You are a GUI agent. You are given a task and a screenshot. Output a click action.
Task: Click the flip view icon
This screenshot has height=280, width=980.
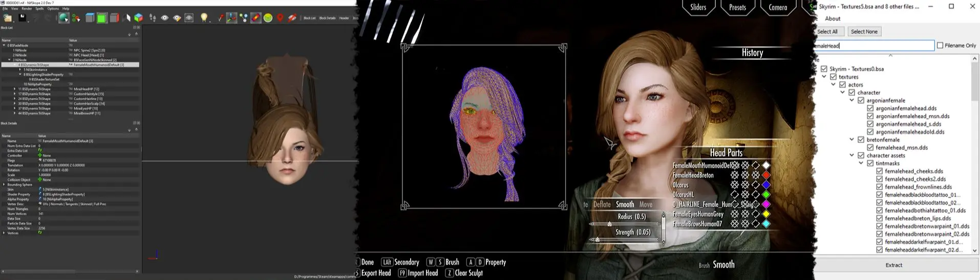click(x=126, y=18)
